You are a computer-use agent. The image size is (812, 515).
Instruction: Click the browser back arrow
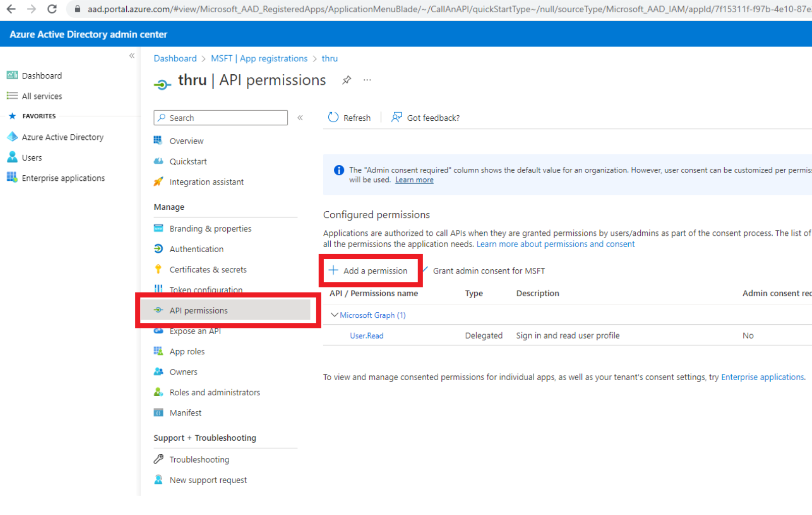tap(11, 9)
